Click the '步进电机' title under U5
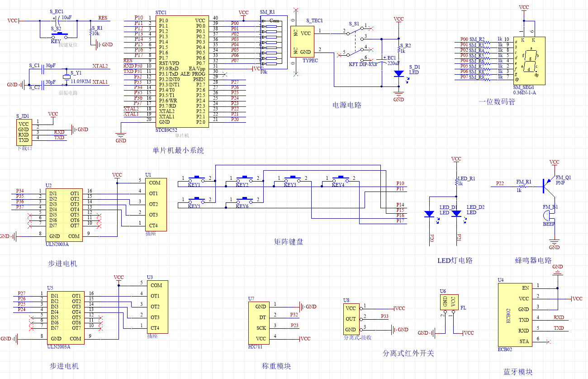This screenshot has width=588, height=379. (x=64, y=365)
